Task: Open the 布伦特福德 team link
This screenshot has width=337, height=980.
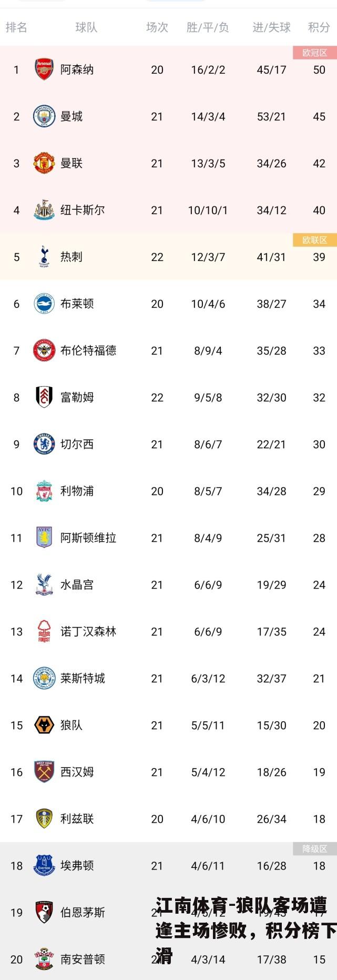Action: pyautogui.click(x=88, y=350)
